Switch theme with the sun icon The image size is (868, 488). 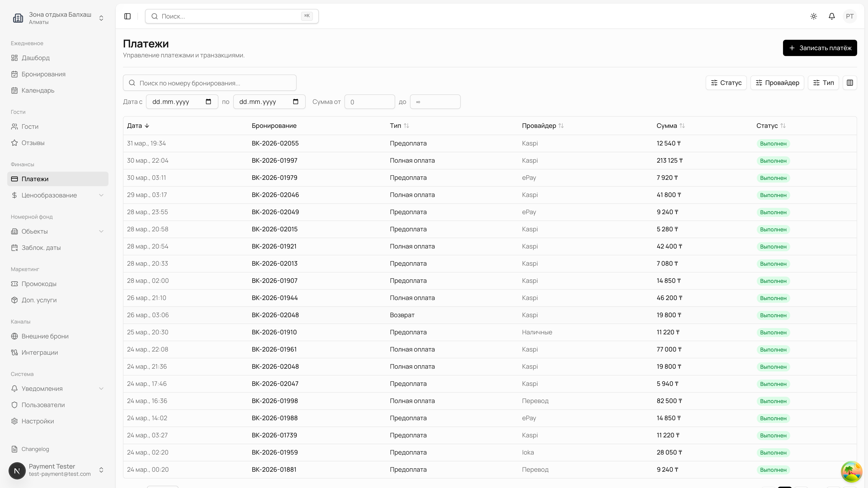pos(814,16)
